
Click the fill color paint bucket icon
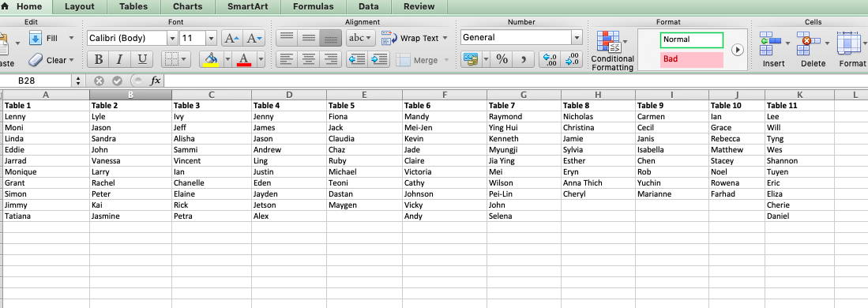pos(211,59)
